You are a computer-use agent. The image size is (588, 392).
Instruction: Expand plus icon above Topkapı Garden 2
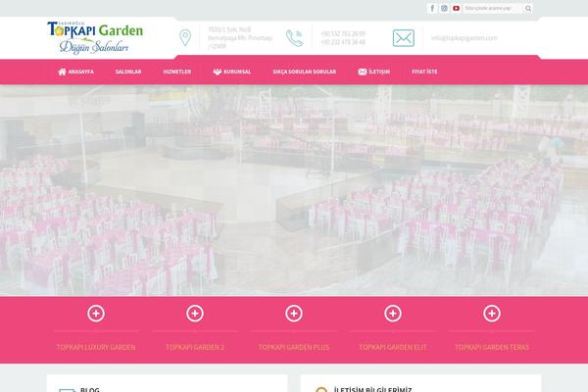click(x=195, y=314)
